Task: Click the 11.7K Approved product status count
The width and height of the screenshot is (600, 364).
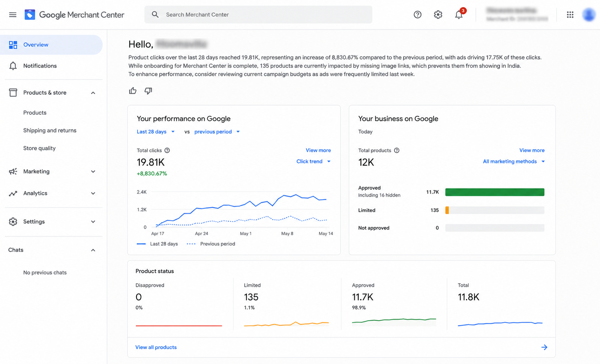Action: pos(363,297)
